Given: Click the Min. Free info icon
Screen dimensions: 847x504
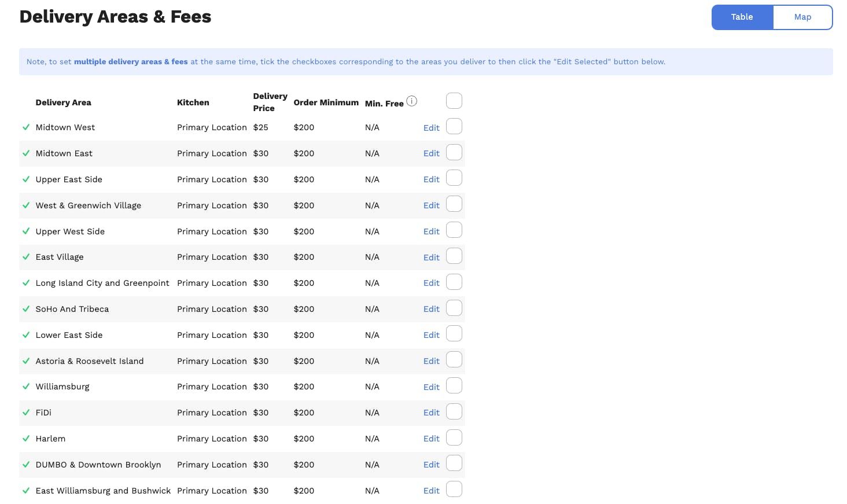Looking at the screenshot, I should pos(411,101).
